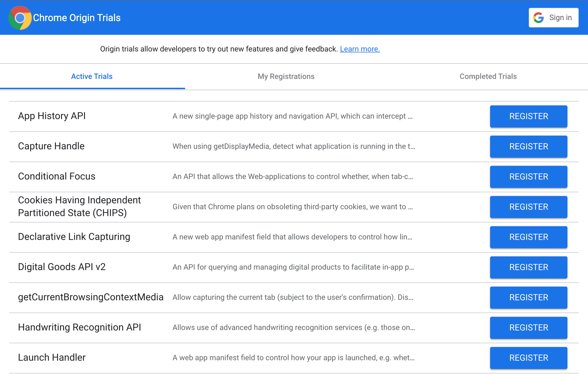This screenshot has height=375, width=588.
Task: Register for App History API
Action: (529, 116)
